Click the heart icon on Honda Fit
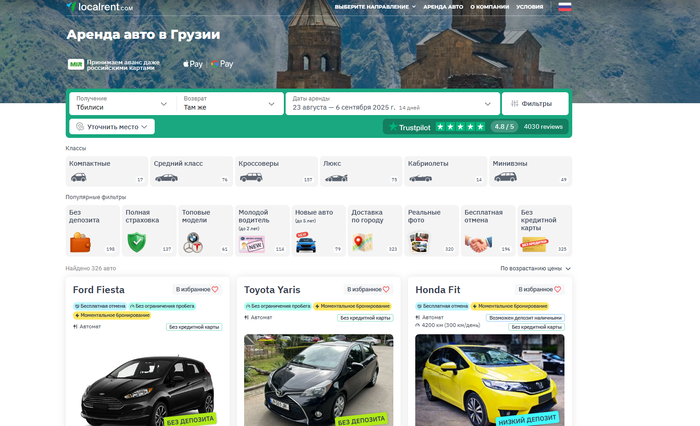 [558, 289]
